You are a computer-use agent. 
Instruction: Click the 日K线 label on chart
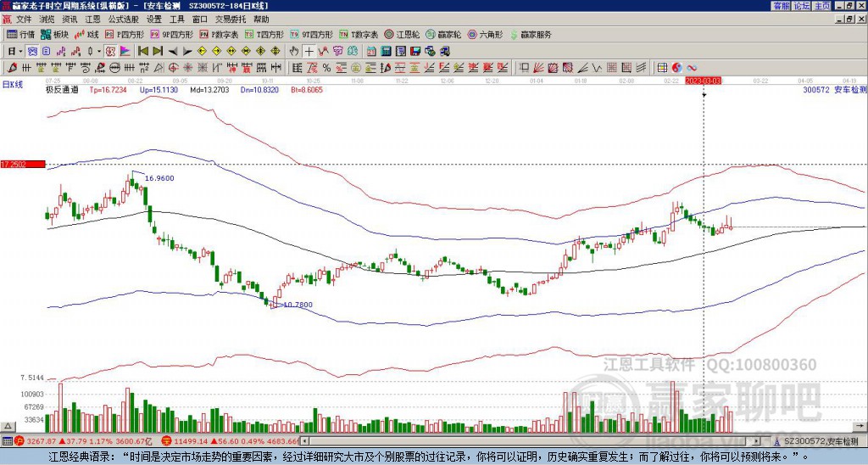click(x=13, y=85)
